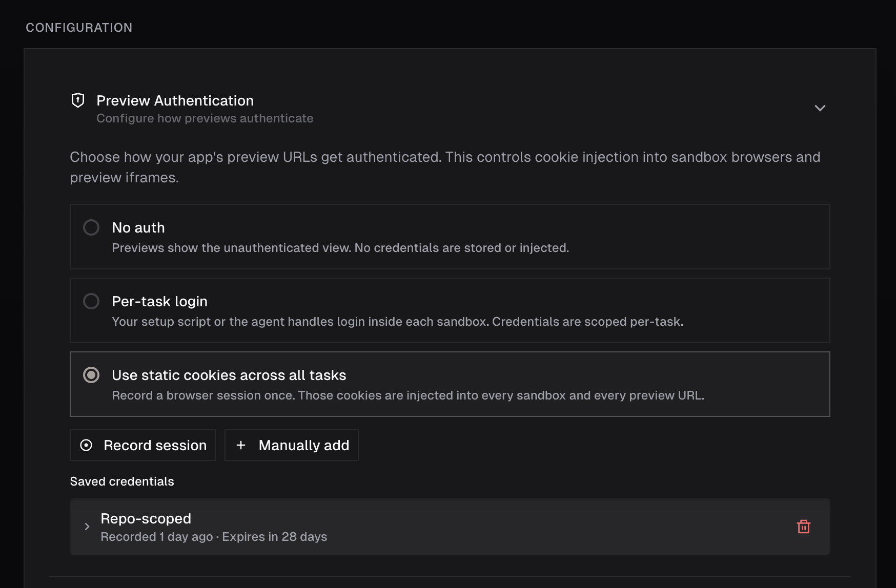The width and height of the screenshot is (896, 588).
Task: Select the Per-task login radio button
Action: tap(91, 301)
